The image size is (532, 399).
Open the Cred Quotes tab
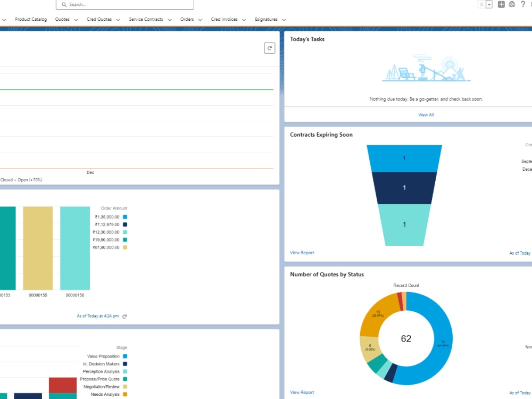99,19
